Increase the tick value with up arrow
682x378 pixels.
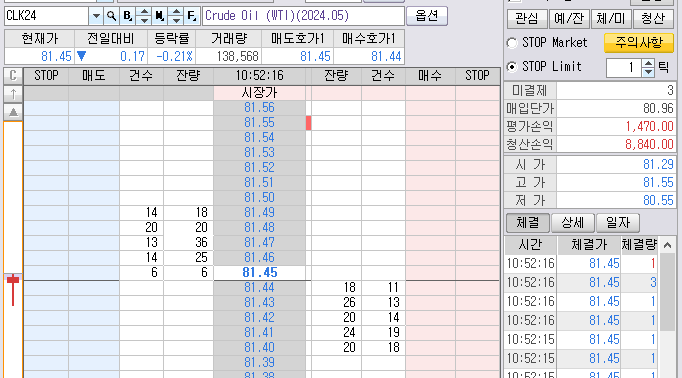coord(648,63)
